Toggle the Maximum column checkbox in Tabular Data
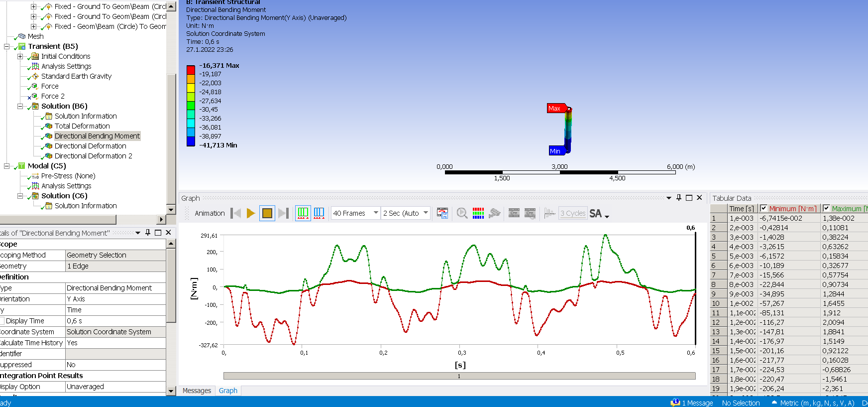Image resolution: width=868 pixels, height=407 pixels. 826,208
